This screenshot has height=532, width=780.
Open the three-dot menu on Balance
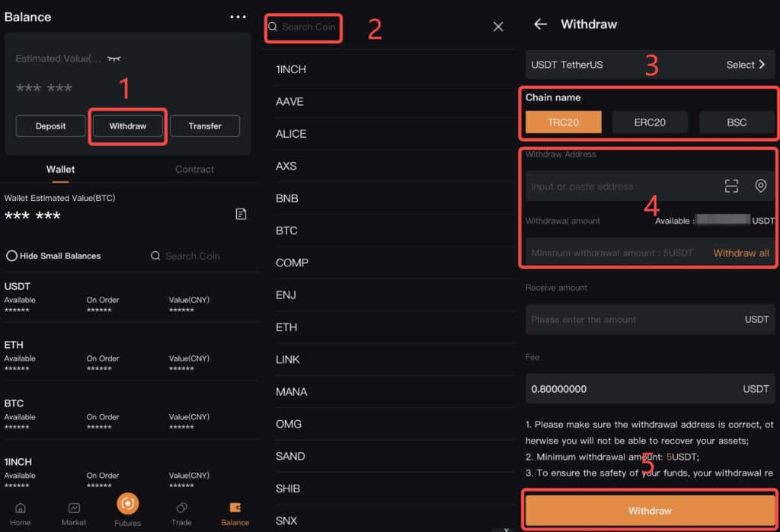pos(238,17)
